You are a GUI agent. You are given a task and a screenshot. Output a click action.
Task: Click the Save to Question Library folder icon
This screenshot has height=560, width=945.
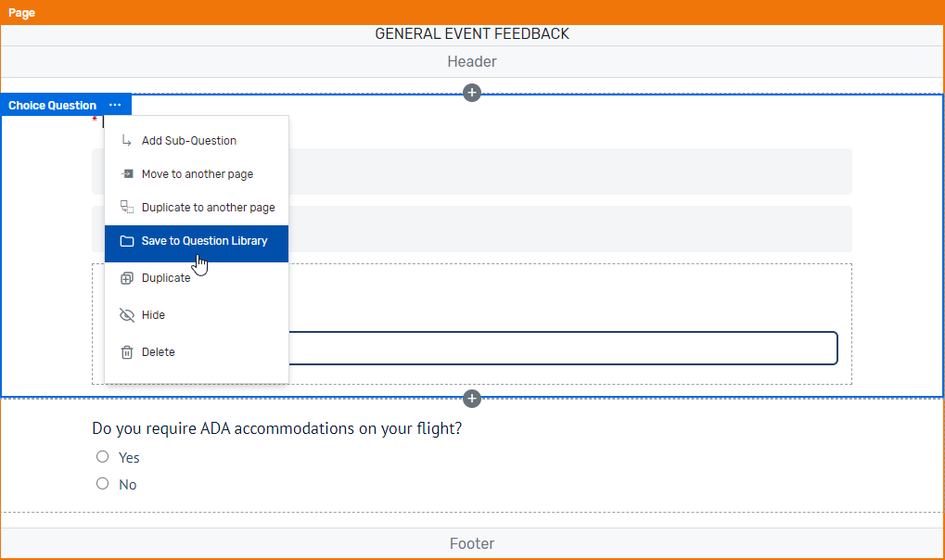[127, 241]
